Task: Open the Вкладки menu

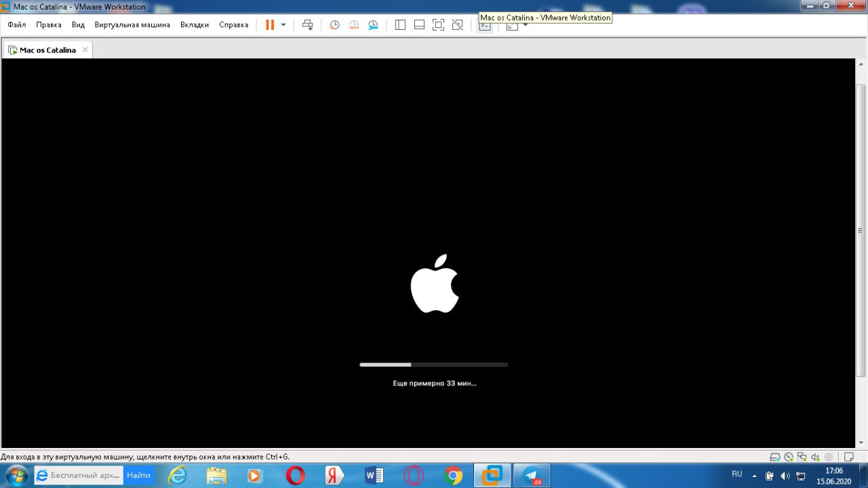Action: tap(195, 24)
